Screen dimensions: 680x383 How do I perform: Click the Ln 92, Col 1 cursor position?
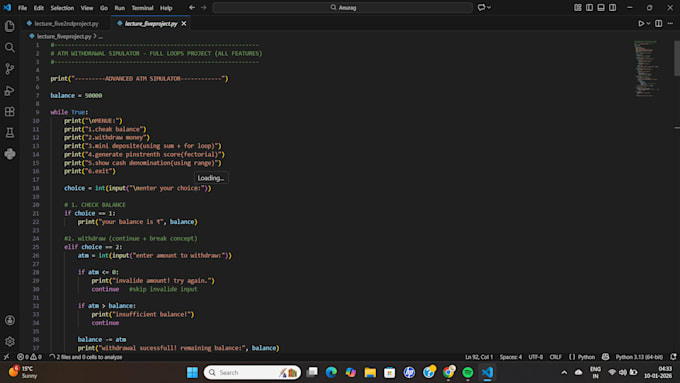pos(479,357)
